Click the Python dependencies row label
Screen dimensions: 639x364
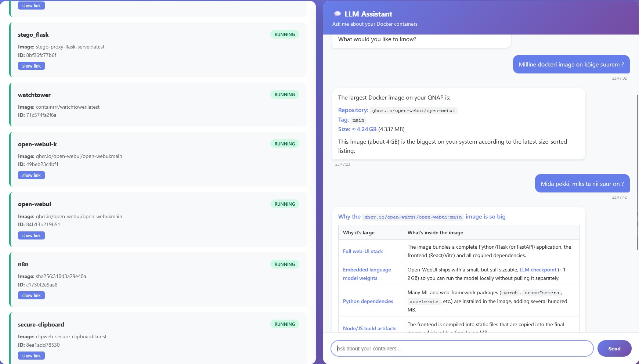368,302
